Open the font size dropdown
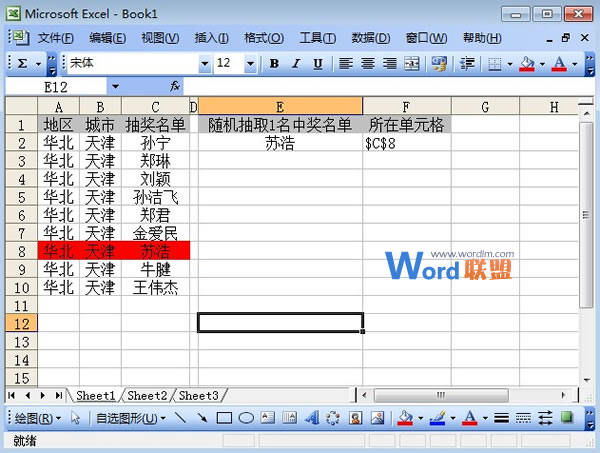Viewport: 600px width, 453px height. [250, 63]
